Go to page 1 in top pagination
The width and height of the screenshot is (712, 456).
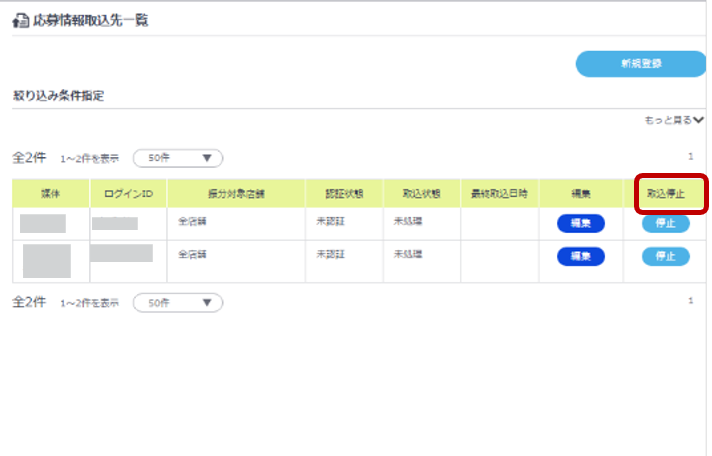click(x=690, y=157)
